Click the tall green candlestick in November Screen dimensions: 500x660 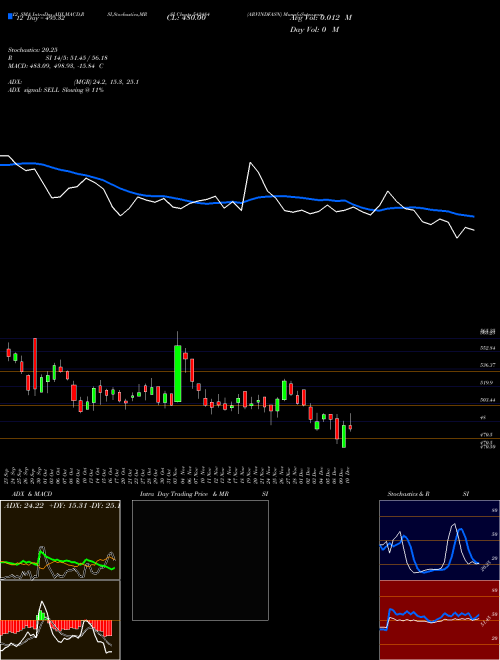tap(178, 373)
